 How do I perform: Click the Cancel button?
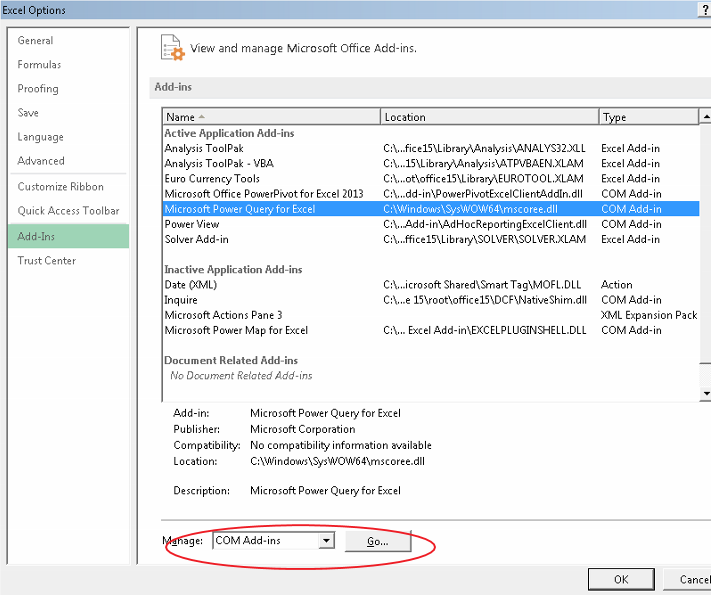pos(689,579)
